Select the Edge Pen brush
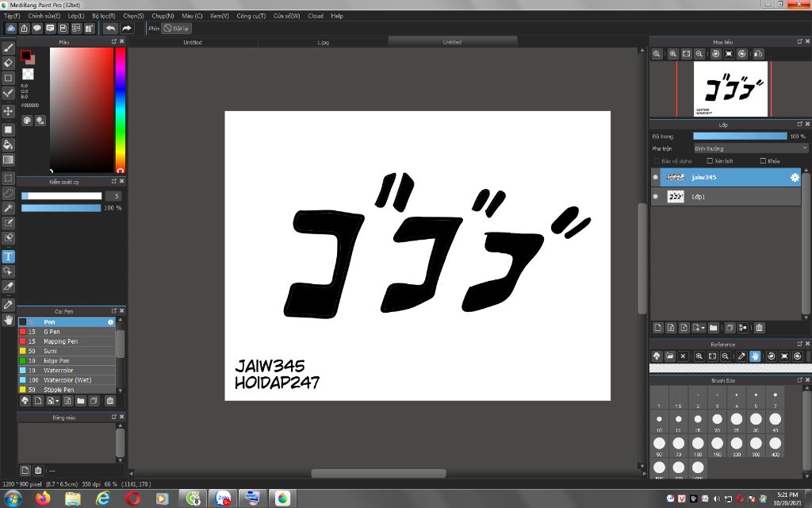 pos(67,361)
